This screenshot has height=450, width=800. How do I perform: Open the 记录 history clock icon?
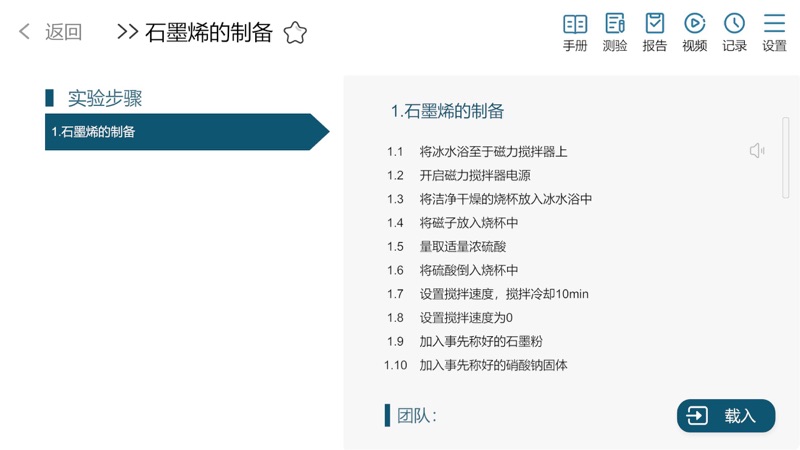734,32
